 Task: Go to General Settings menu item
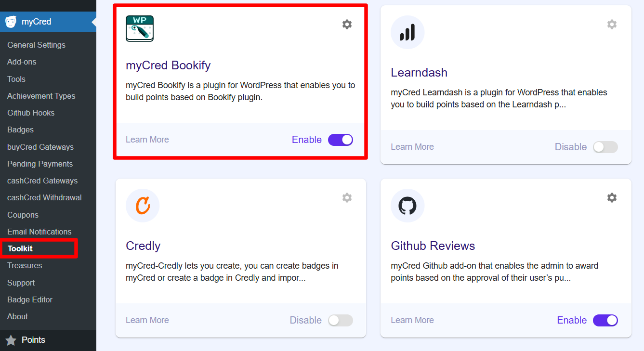click(x=36, y=45)
